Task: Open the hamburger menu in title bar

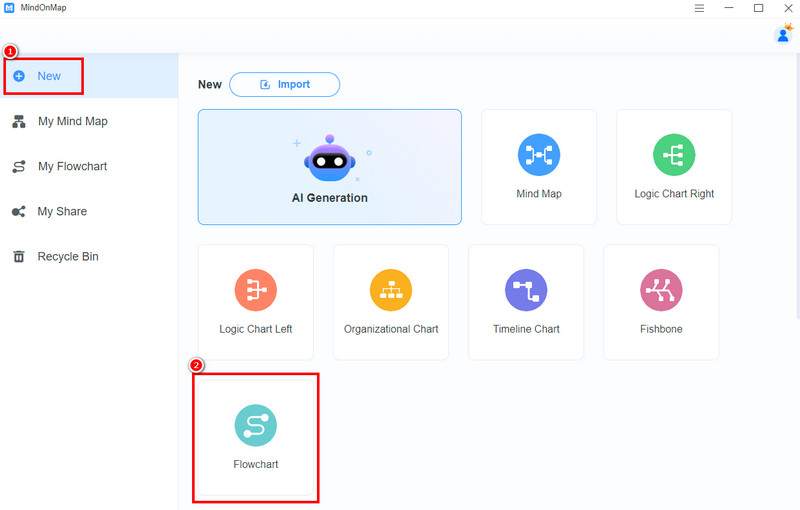Action: coord(699,8)
